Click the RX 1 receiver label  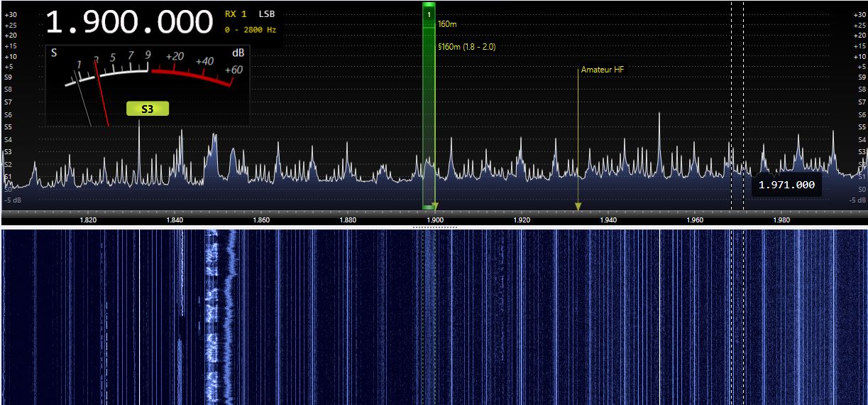point(236,14)
